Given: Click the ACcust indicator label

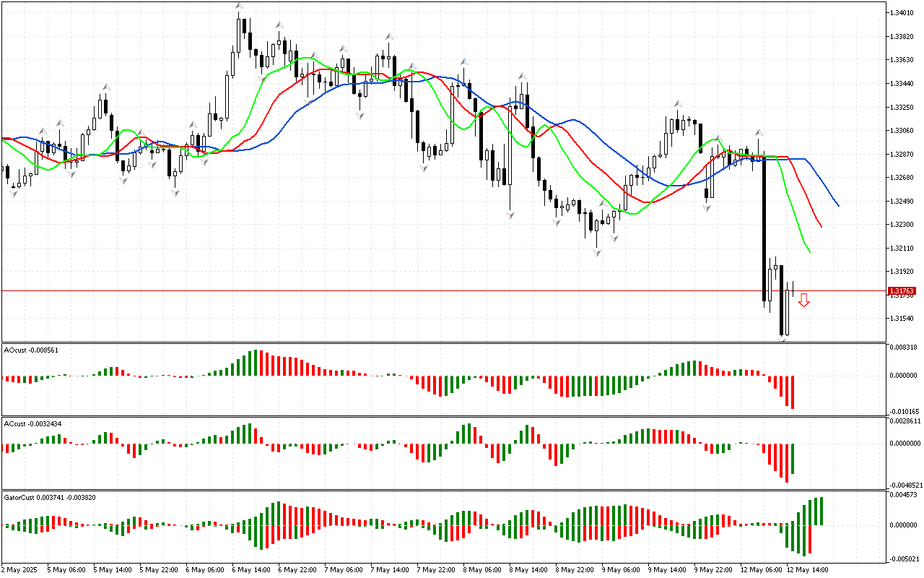Looking at the screenshot, I should (x=42, y=423).
